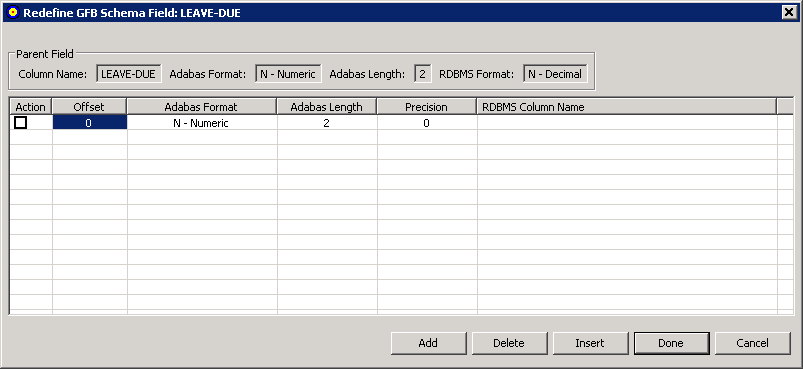The image size is (803, 369).
Task: Click the Action column header
Action: pyautogui.click(x=31, y=107)
